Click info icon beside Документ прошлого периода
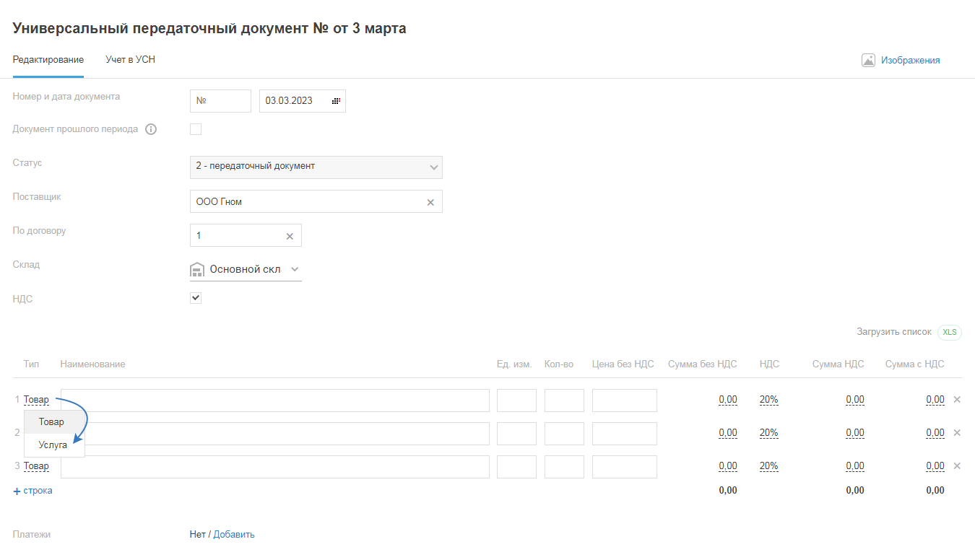Screen dimensions: 975x560 coord(151,130)
